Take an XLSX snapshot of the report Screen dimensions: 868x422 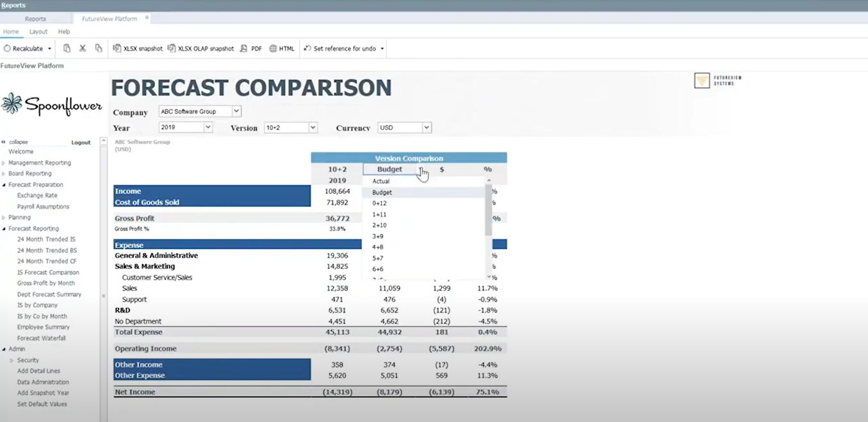click(x=137, y=48)
